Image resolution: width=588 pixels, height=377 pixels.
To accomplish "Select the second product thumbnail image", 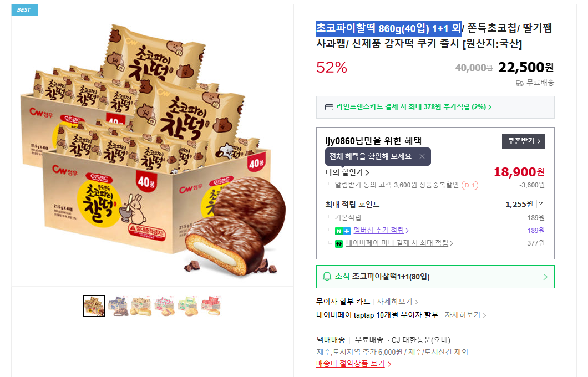I will pyautogui.click(x=118, y=306).
